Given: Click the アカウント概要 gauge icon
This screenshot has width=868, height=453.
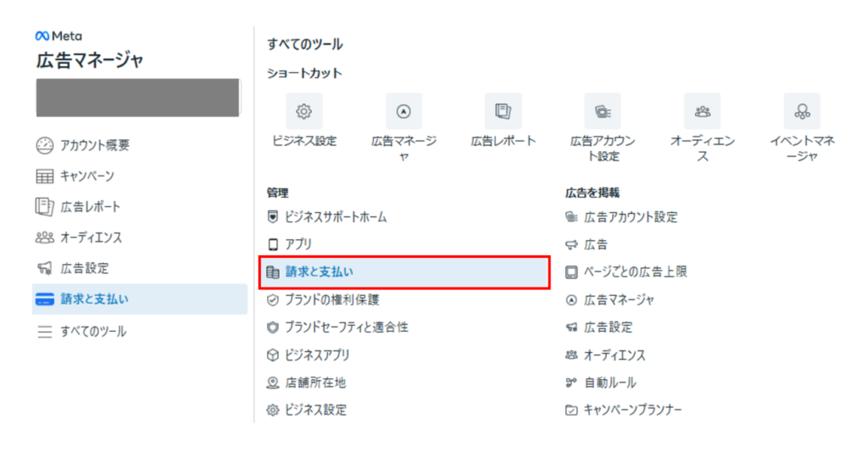Looking at the screenshot, I should (x=44, y=145).
